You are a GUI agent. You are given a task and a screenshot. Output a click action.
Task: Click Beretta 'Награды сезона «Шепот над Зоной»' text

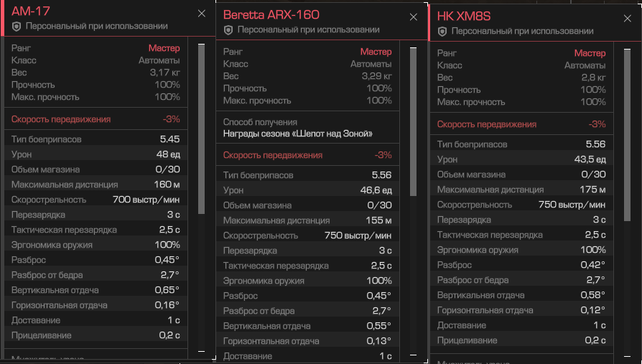298,134
